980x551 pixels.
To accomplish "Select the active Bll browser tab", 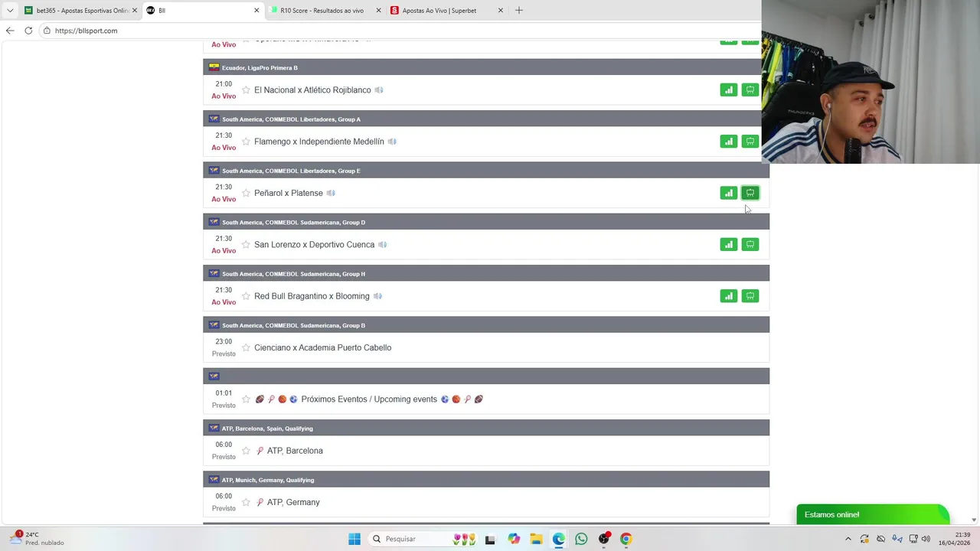I will (x=203, y=11).
